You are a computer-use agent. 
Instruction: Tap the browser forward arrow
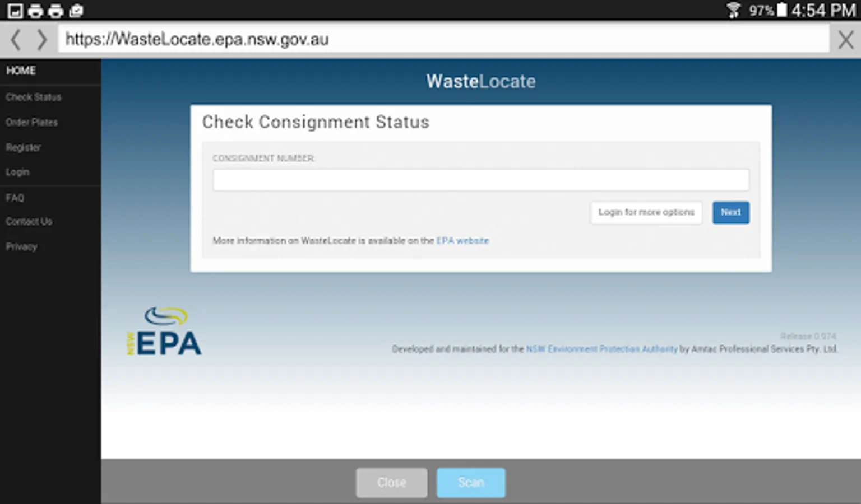[x=41, y=40]
